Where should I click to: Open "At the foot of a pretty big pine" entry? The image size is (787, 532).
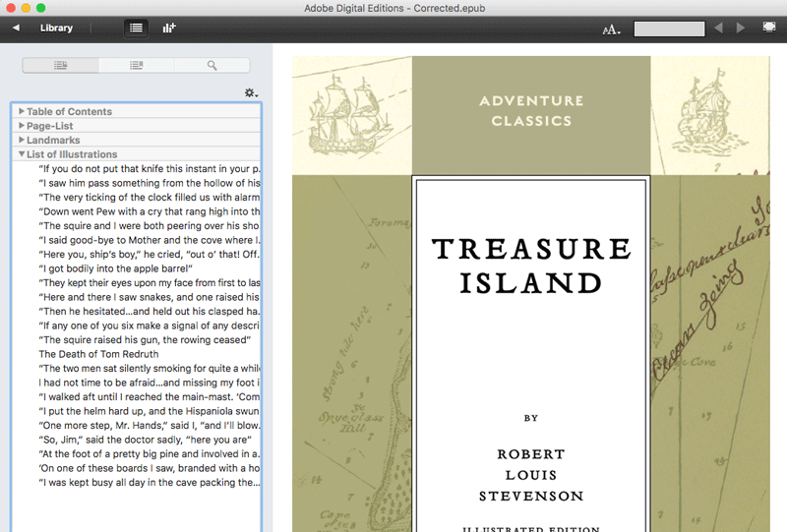(x=150, y=453)
